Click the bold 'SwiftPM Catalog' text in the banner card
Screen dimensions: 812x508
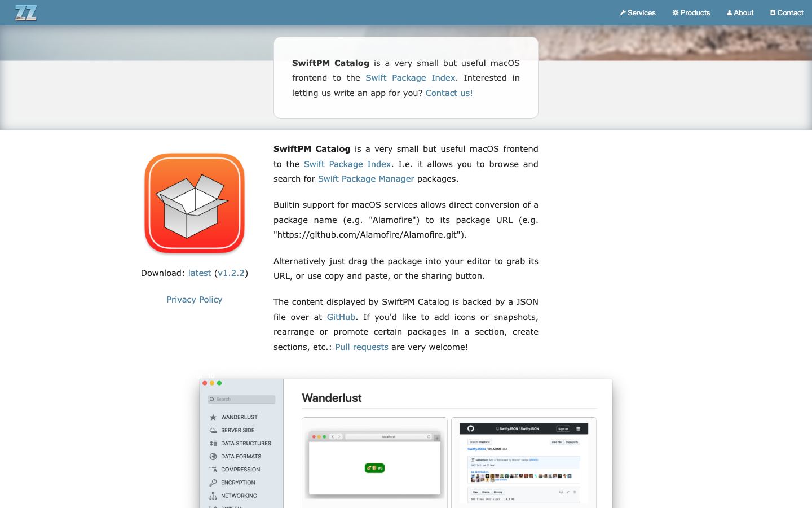(x=330, y=63)
